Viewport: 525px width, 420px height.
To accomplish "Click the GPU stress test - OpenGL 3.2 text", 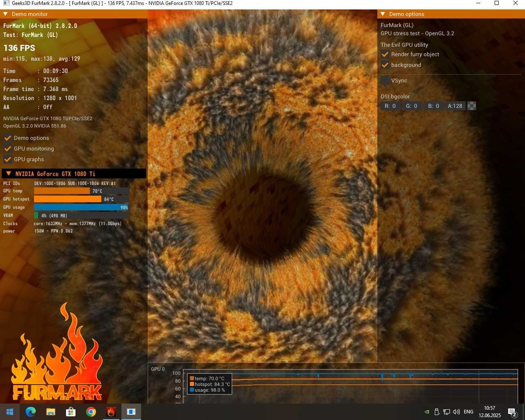I will (x=417, y=34).
